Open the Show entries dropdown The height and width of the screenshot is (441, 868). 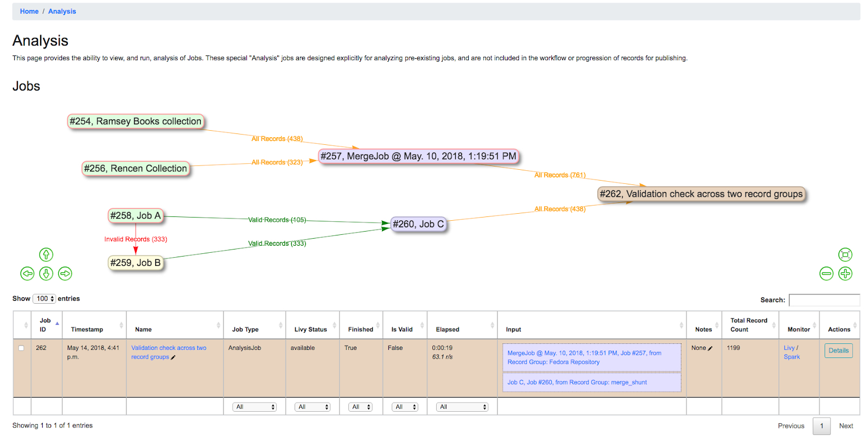(x=44, y=299)
